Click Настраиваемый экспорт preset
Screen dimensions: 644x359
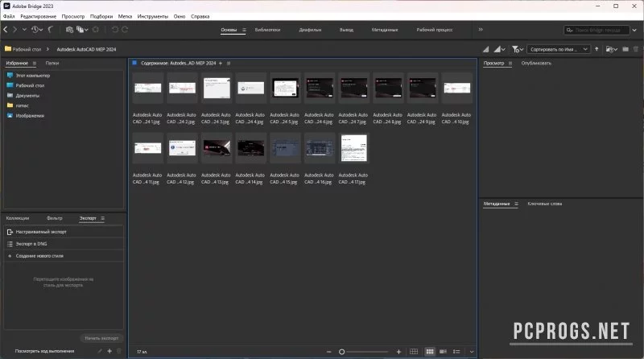(64, 232)
